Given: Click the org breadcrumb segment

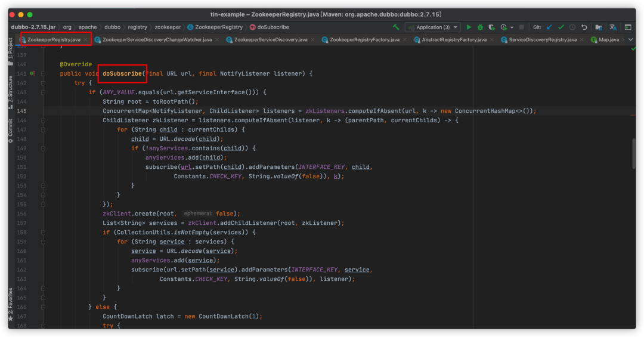Looking at the screenshot, I should [x=67, y=27].
